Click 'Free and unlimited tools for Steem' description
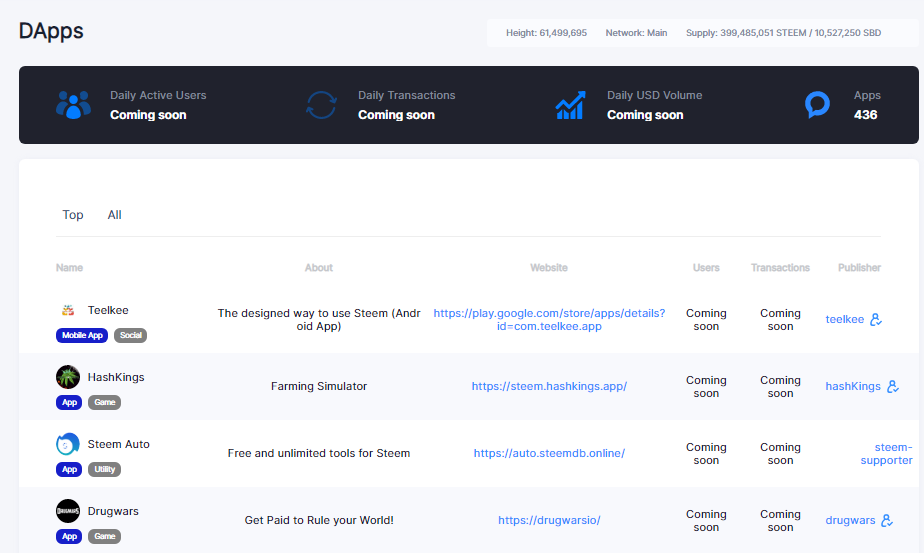 pos(319,453)
